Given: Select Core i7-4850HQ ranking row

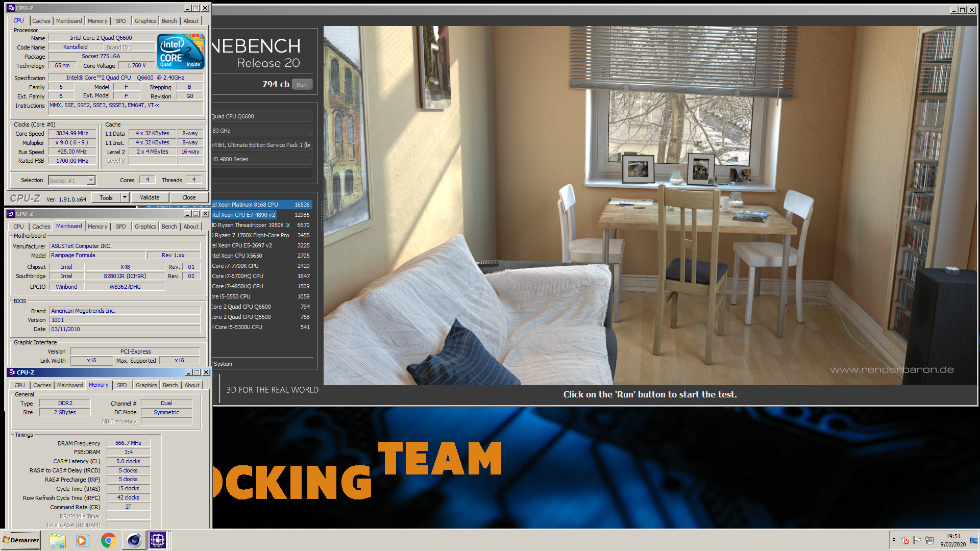Looking at the screenshot, I should 261,286.
